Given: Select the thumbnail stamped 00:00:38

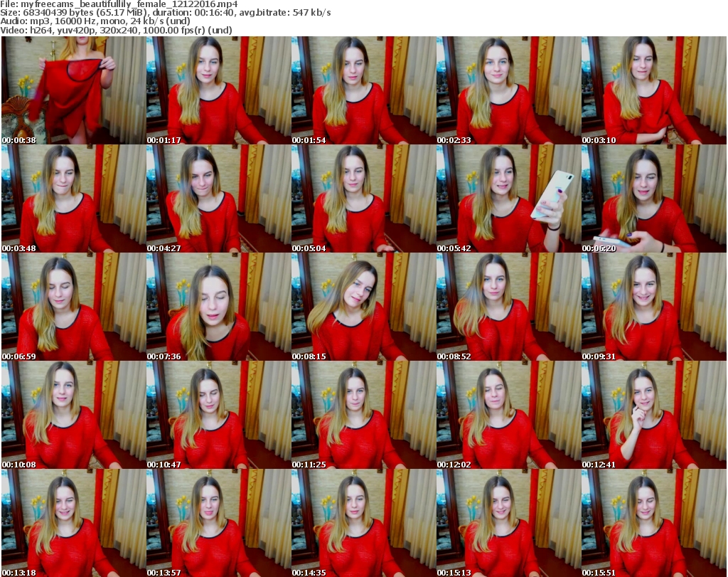Looking at the screenshot, I should pyautogui.click(x=73, y=90).
